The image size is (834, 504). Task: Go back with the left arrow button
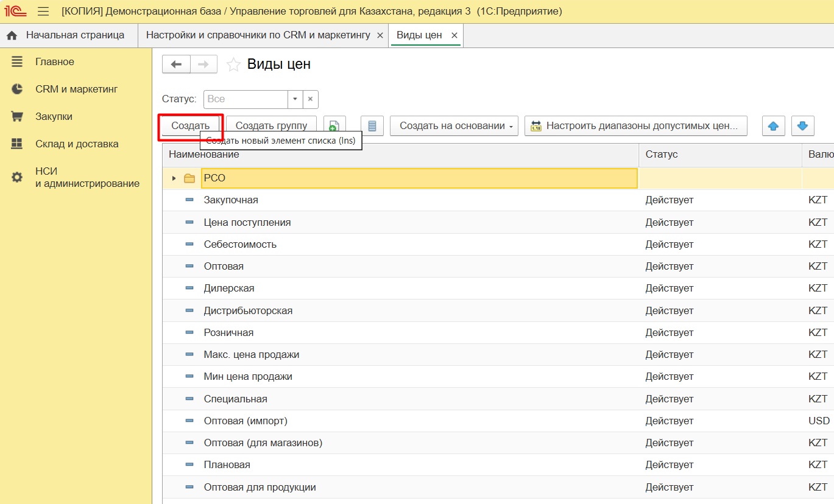(176, 65)
